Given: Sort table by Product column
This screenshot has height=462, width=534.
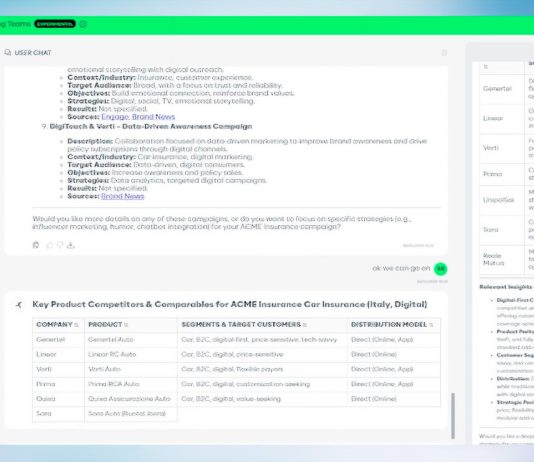Looking at the screenshot, I should click(126, 325).
